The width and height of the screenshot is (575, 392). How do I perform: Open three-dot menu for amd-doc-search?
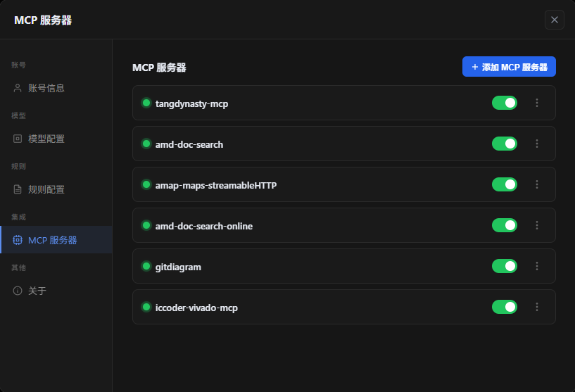tap(537, 144)
